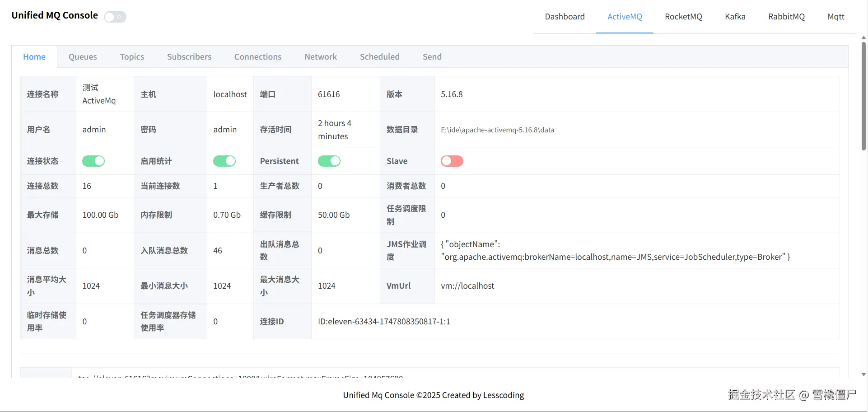
Task: View the Connections sub-tab
Action: [x=258, y=57]
